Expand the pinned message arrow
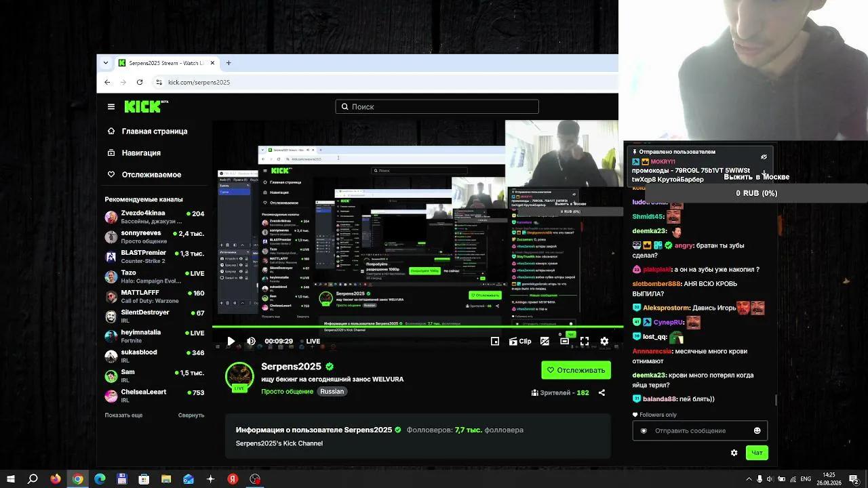Image resolution: width=868 pixels, height=488 pixels. click(x=764, y=173)
